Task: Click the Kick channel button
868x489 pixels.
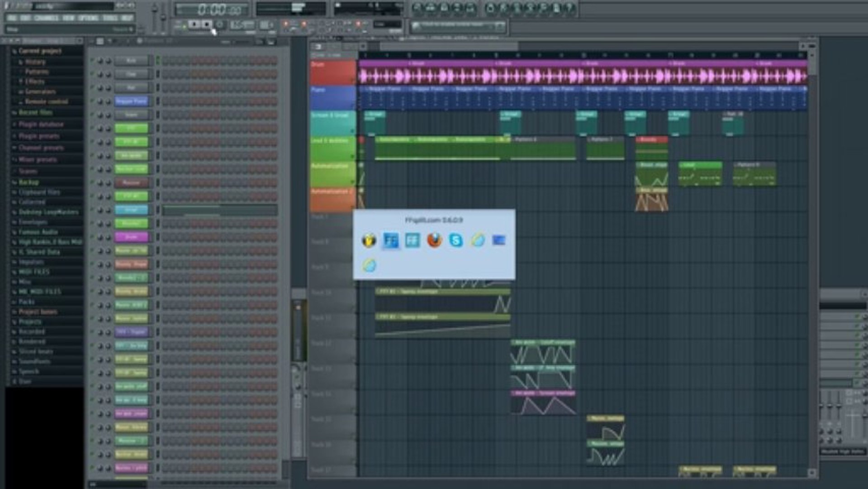Action: tap(131, 61)
